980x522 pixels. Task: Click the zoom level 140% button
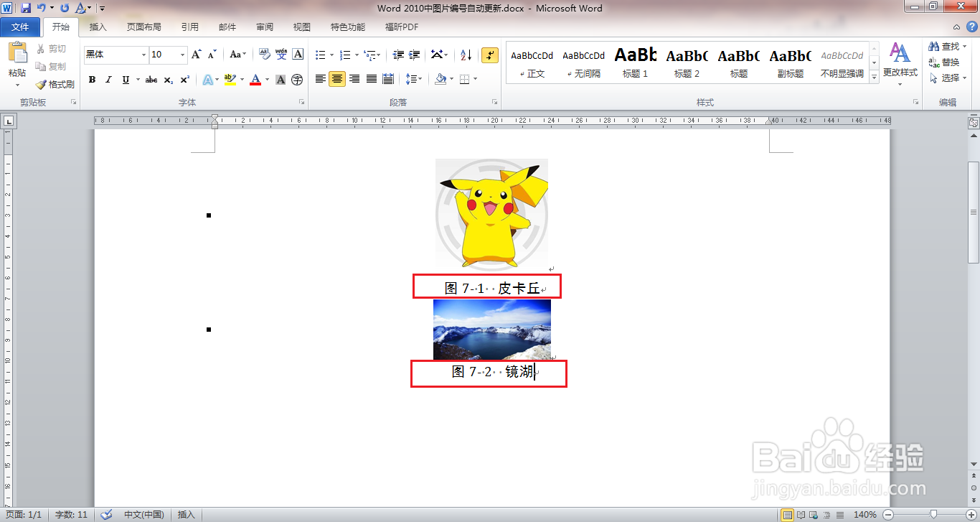[865, 515]
